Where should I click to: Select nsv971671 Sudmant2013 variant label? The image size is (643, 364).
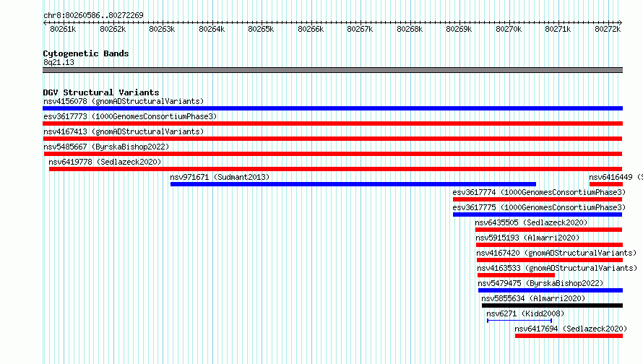click(220, 177)
